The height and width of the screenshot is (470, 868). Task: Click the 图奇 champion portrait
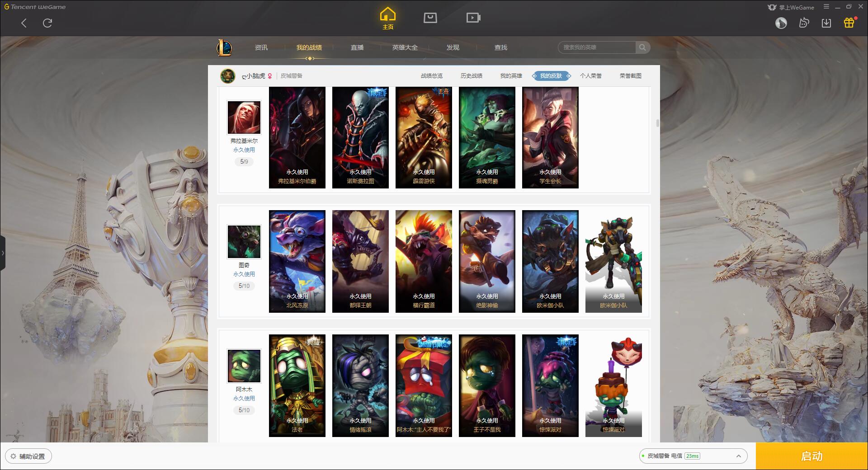[244, 242]
